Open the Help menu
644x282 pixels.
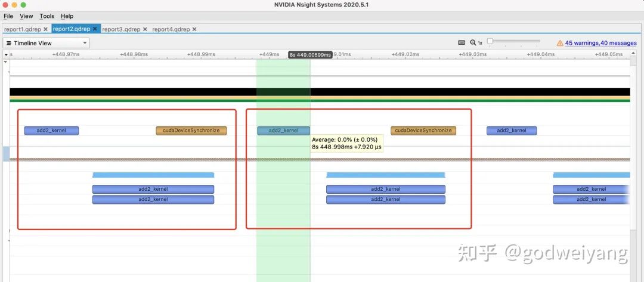(67, 16)
